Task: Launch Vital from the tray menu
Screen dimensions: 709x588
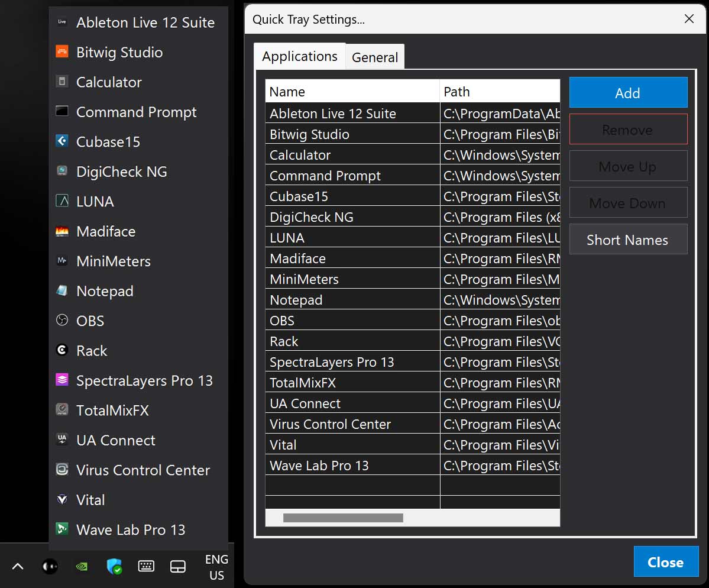Action: coord(138,499)
